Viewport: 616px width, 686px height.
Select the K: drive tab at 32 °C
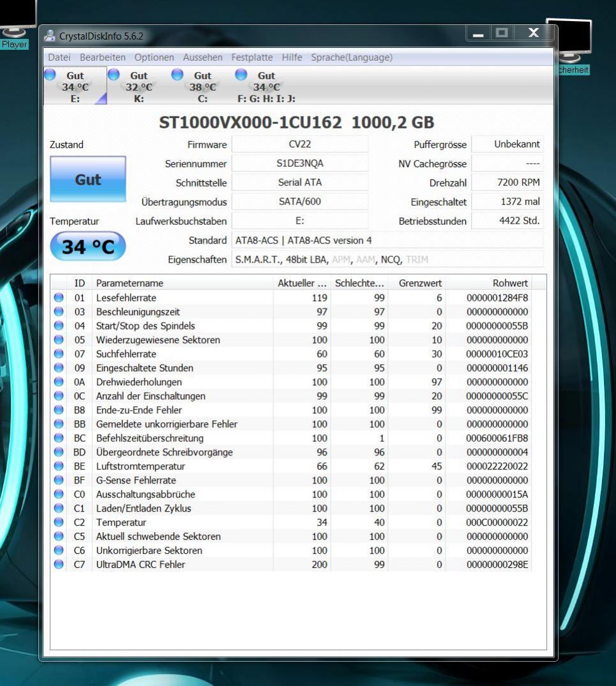(x=139, y=86)
